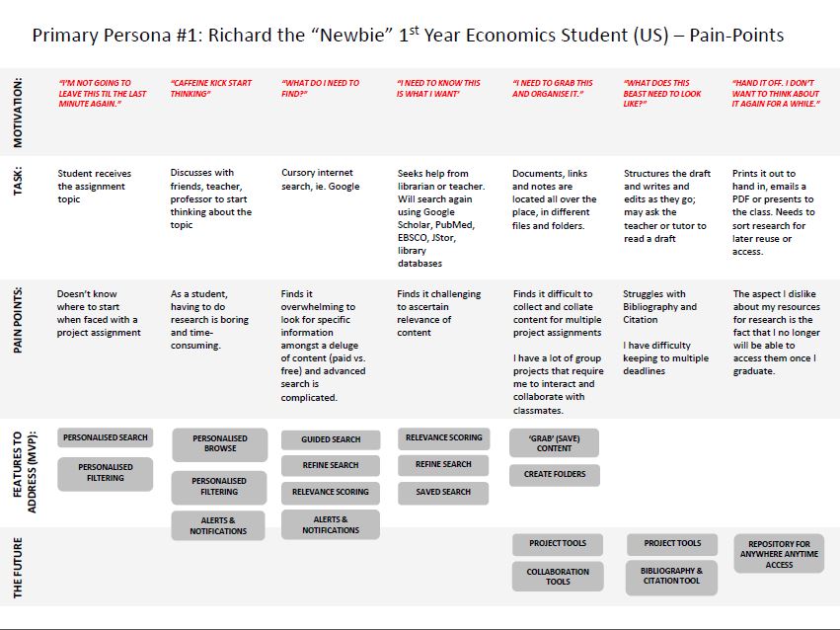This screenshot has height=630, width=840.
Task: Click the "Caffeine kick start thinking" quote
Action: pos(210,90)
